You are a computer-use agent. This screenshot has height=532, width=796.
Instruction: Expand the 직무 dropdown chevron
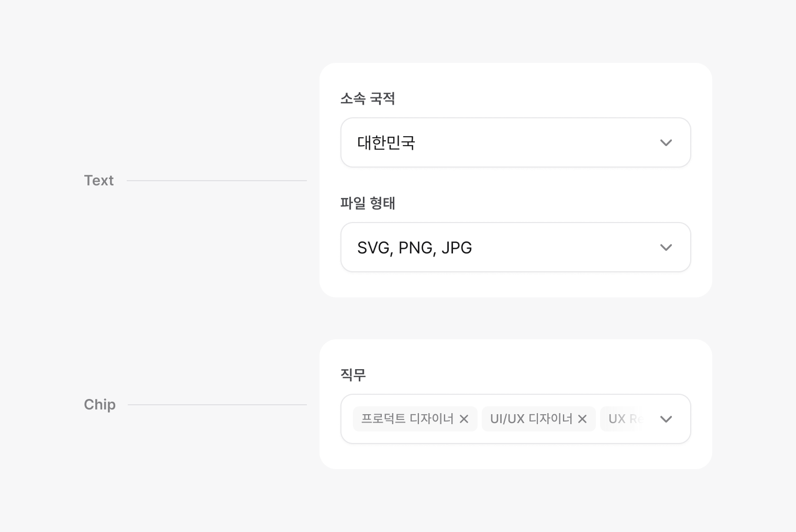click(666, 419)
